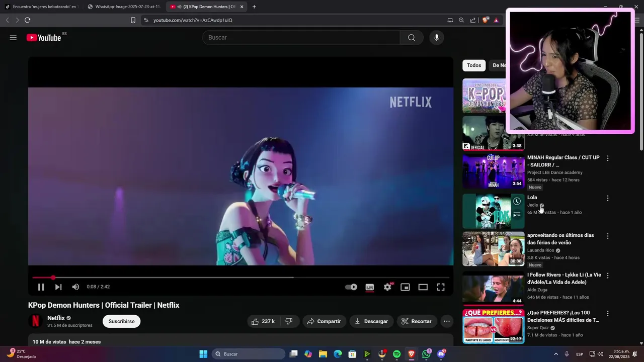644x362 pixels.
Task: Add Lola video to Watch Later clock
Action: [517, 202]
